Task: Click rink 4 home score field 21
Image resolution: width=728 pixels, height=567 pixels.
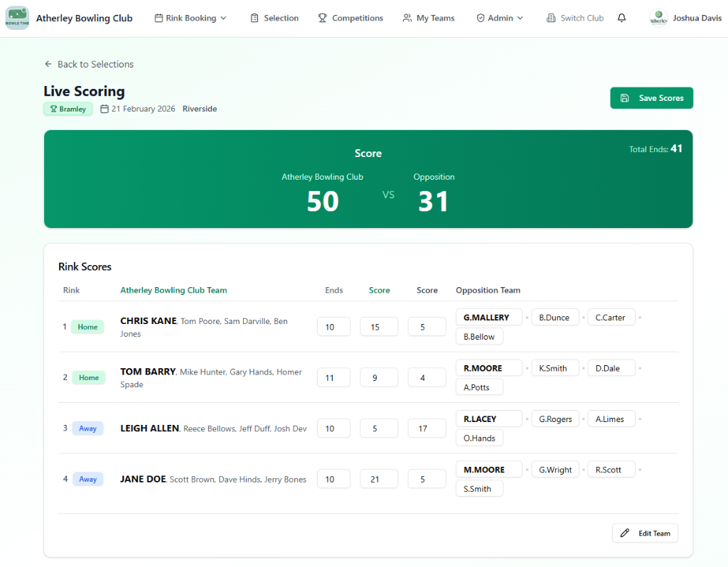Action: tap(379, 479)
